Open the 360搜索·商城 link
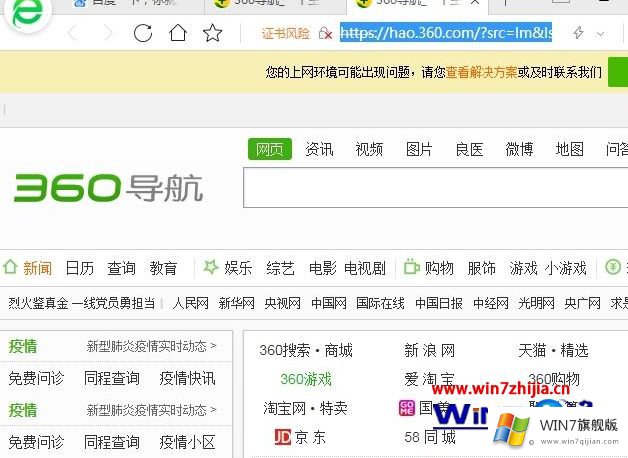The image size is (628, 458). click(306, 350)
